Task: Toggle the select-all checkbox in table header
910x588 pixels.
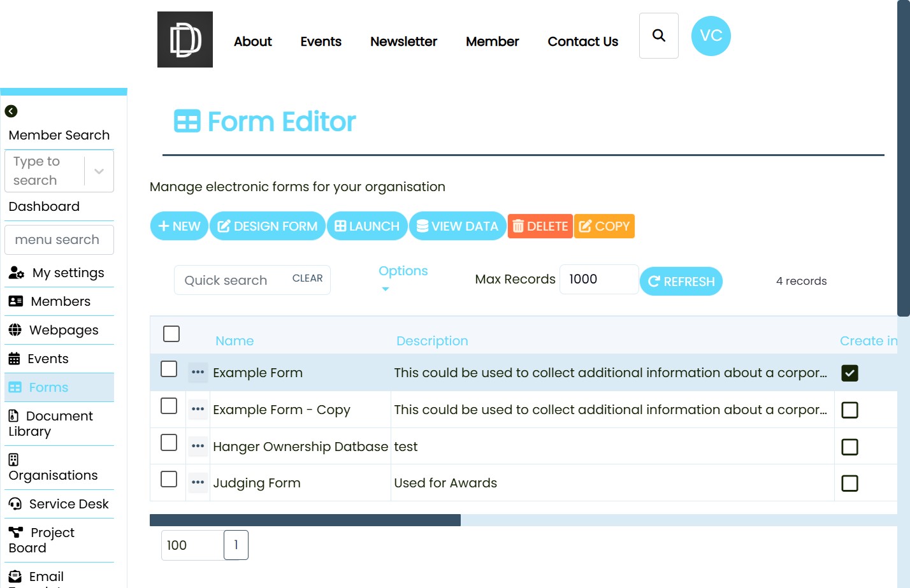Action: click(171, 334)
